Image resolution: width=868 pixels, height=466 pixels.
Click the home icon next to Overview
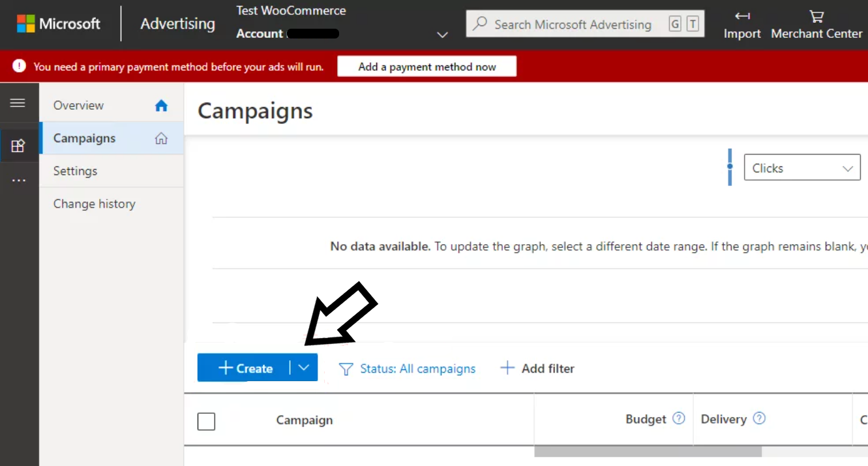(161, 105)
